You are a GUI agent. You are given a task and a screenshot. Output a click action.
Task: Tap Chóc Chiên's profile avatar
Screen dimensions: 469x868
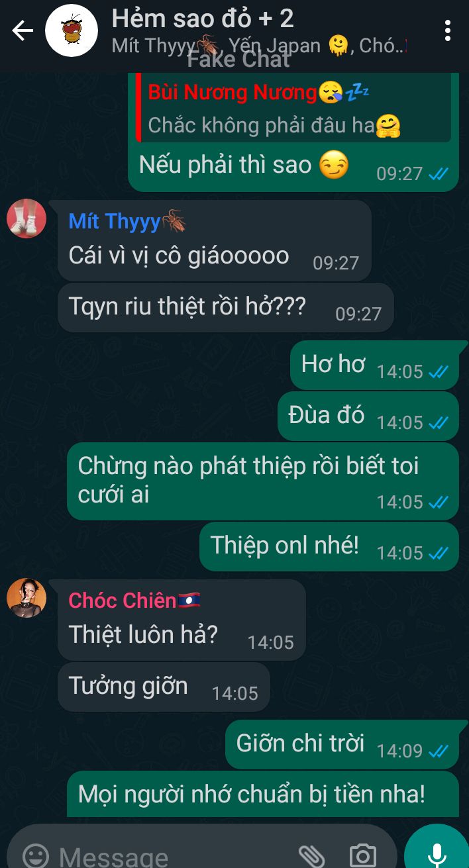(26, 598)
